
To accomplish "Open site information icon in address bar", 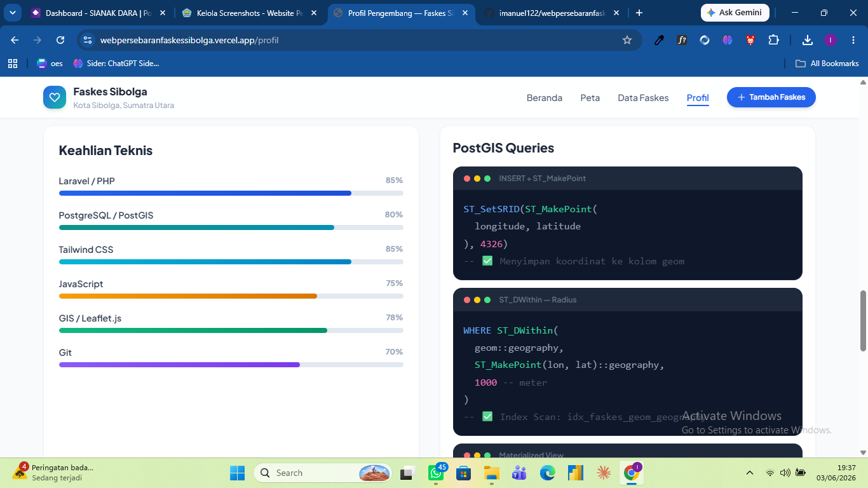I will pos(88,40).
